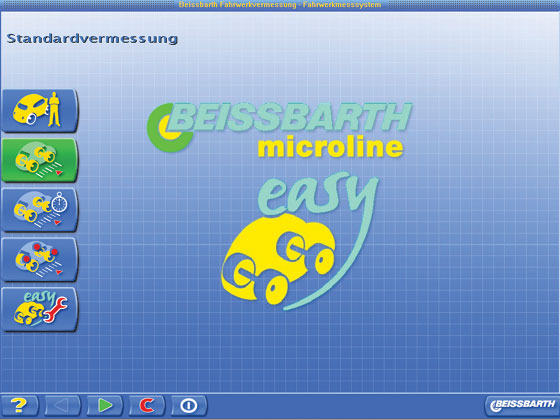This screenshot has width=560, height=420.
Task: Start the quick measurement with stopwatch icon
Action: point(40,210)
